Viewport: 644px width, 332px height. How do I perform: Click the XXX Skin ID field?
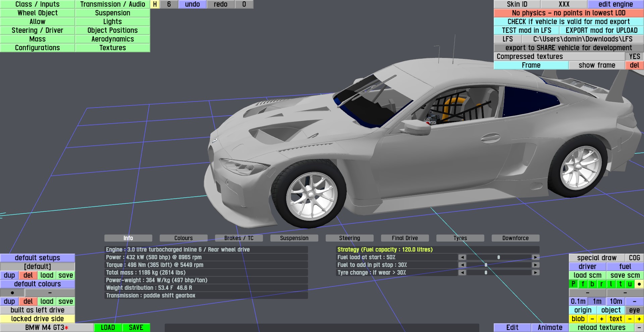coord(564,4)
